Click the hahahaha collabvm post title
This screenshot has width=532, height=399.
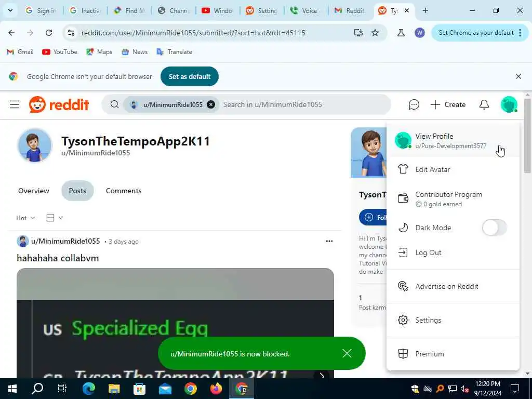[58, 258]
